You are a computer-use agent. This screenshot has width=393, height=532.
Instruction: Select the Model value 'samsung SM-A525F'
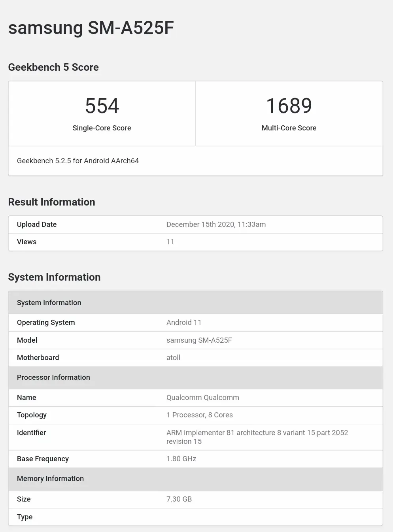coord(199,340)
